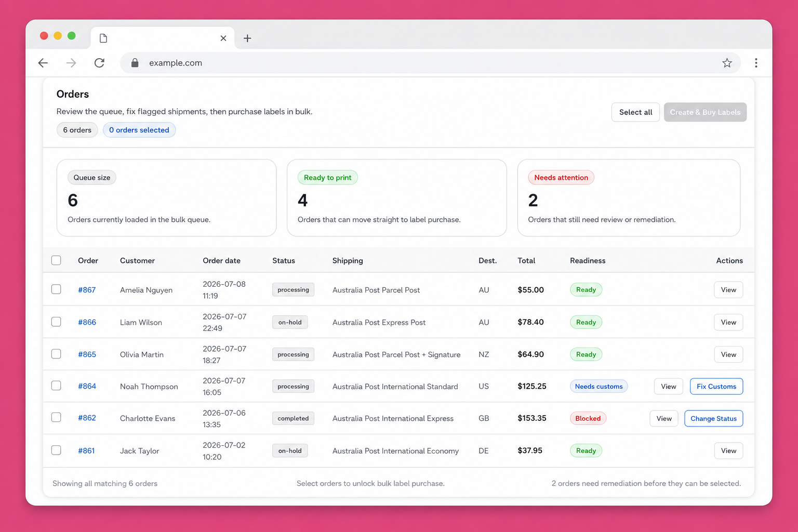
Task: Click the Select all button
Action: point(635,112)
